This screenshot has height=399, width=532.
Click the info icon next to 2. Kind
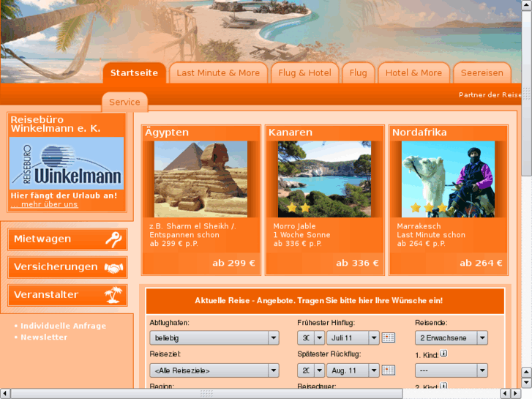[443, 385]
